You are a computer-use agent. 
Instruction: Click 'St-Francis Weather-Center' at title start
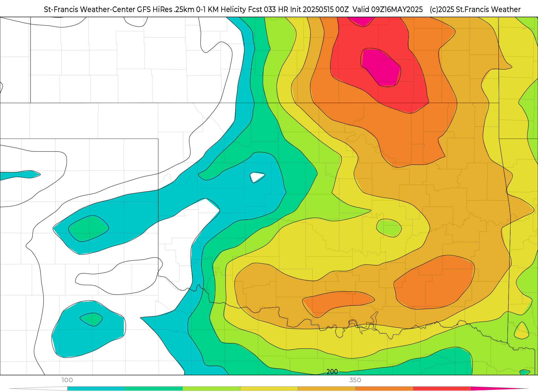90,10
